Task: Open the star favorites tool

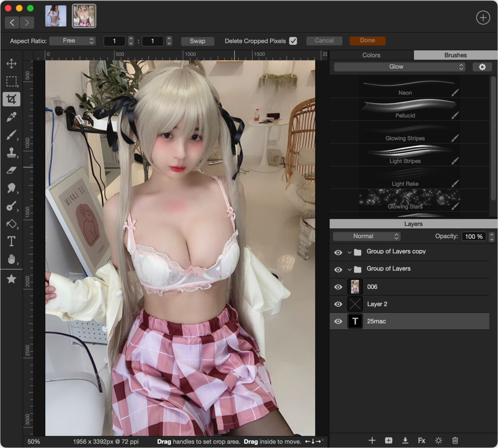Action: pos(12,279)
